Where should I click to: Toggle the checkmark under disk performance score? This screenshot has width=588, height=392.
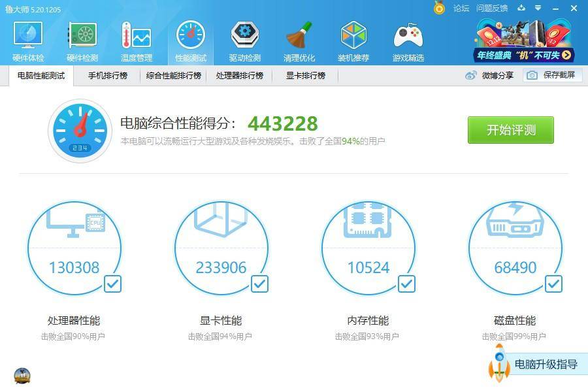(554, 284)
